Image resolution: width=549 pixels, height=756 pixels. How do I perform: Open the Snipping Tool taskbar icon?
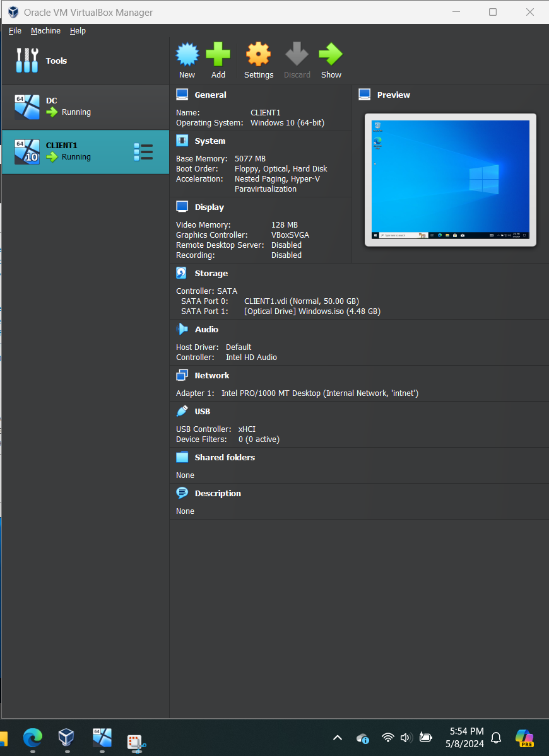click(136, 743)
